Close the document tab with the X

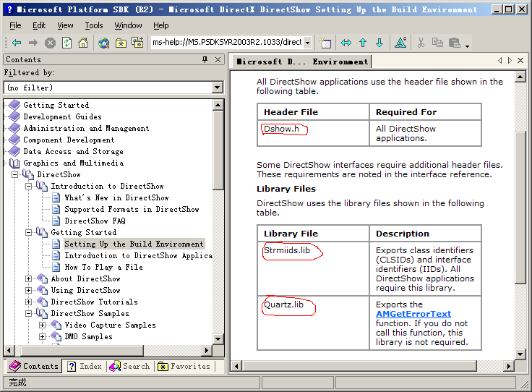point(520,61)
